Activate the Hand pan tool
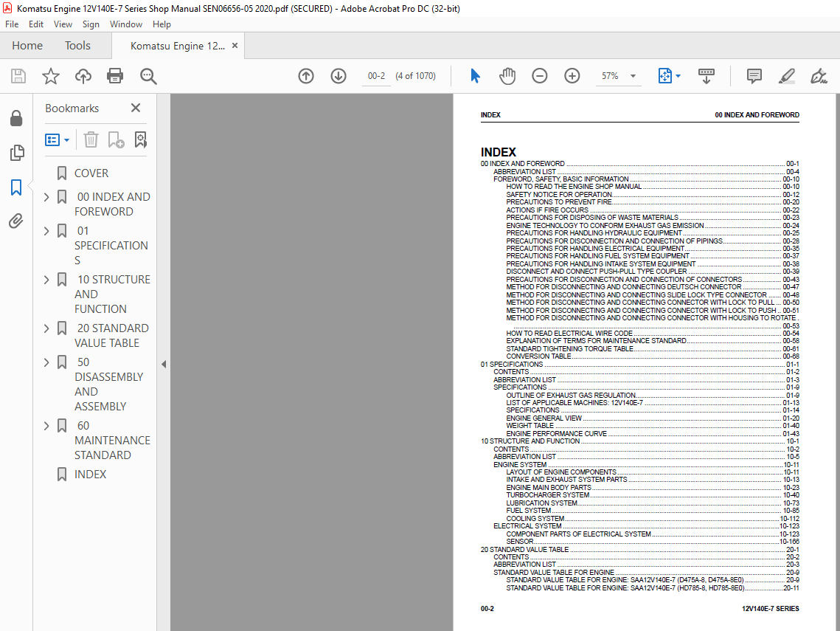 click(507, 76)
